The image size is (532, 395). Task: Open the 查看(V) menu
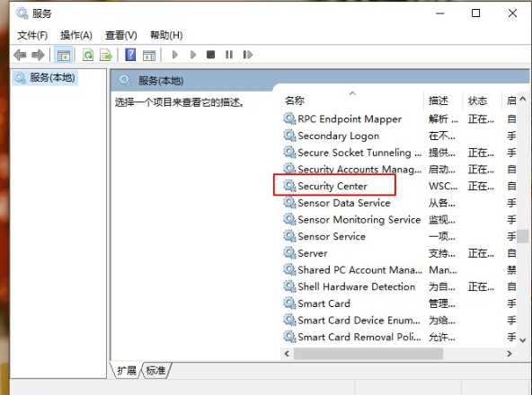pyautogui.click(x=120, y=35)
